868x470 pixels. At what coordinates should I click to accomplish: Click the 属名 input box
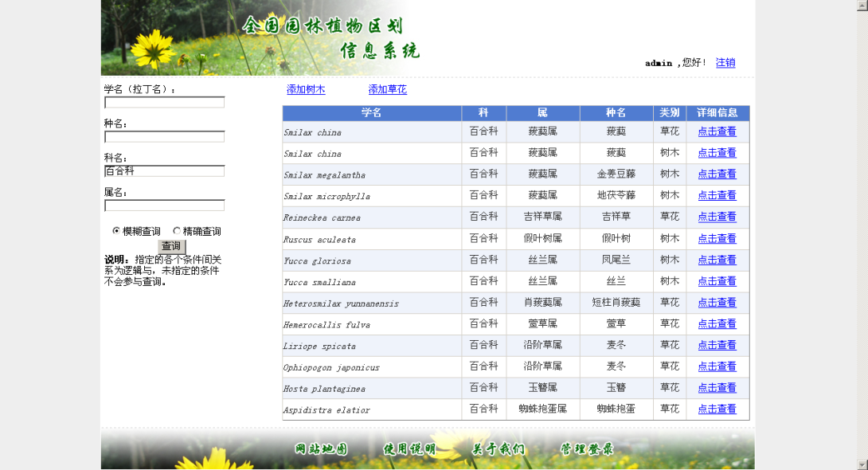(x=164, y=205)
